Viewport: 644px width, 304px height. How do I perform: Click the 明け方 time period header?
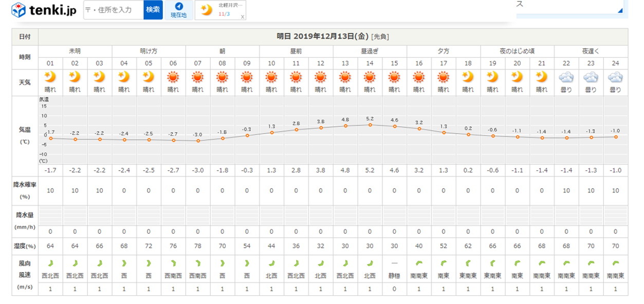point(149,51)
